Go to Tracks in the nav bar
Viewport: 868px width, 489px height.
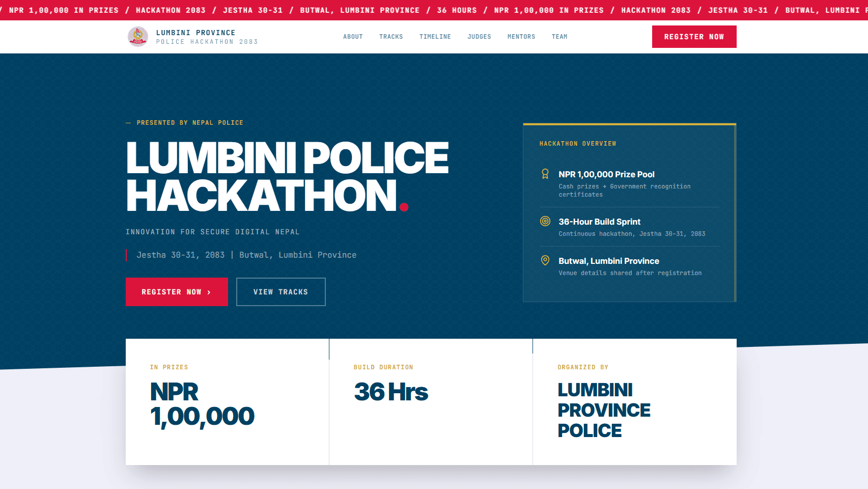coord(391,37)
